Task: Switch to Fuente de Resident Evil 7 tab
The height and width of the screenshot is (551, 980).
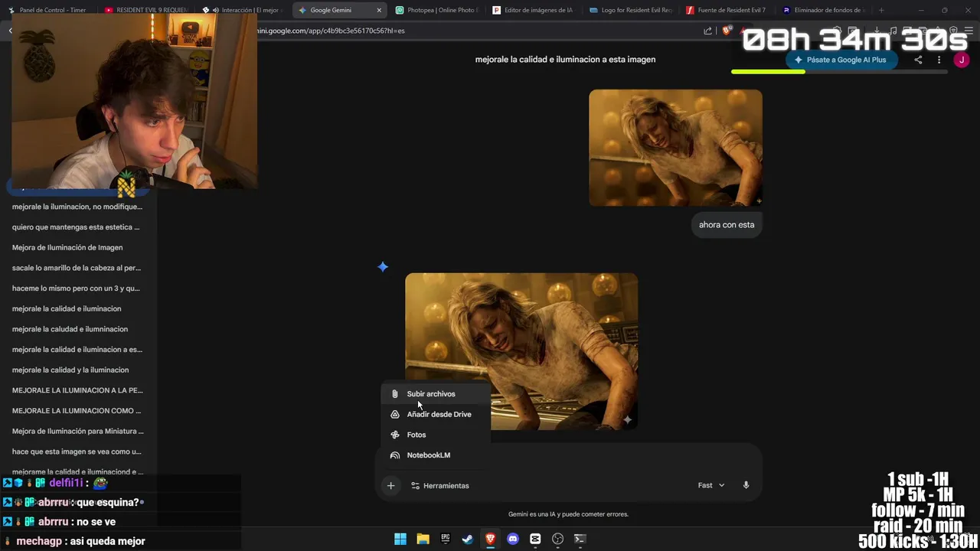Action: [x=727, y=10]
